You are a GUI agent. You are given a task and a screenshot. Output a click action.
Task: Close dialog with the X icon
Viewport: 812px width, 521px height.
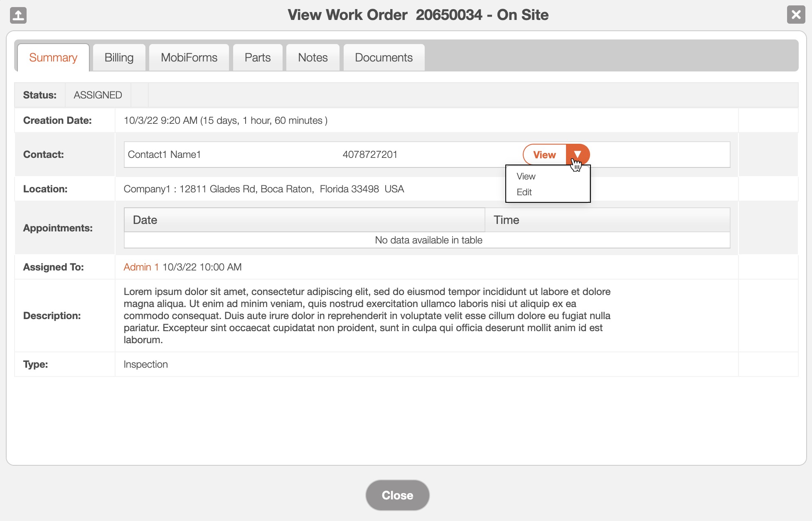point(796,15)
